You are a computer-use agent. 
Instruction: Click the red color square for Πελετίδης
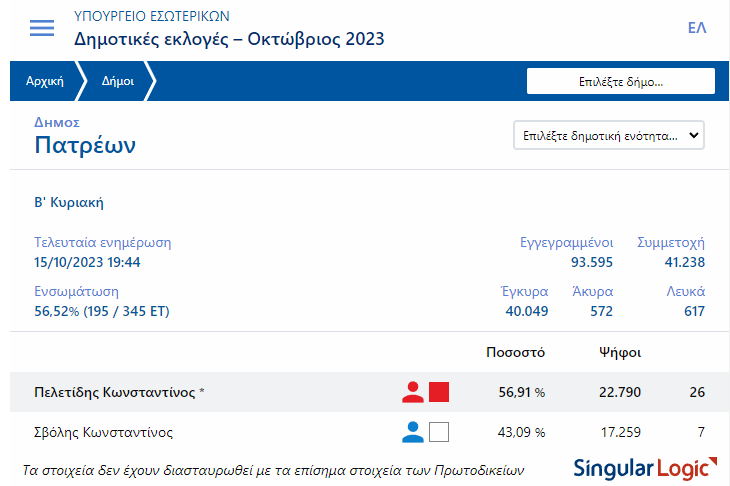[439, 392]
